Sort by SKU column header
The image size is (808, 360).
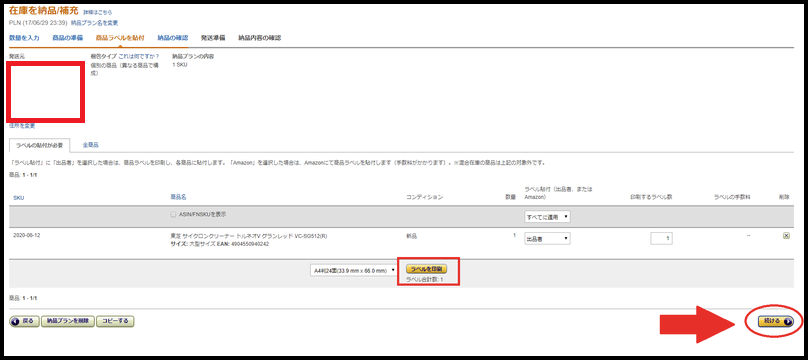click(x=19, y=198)
